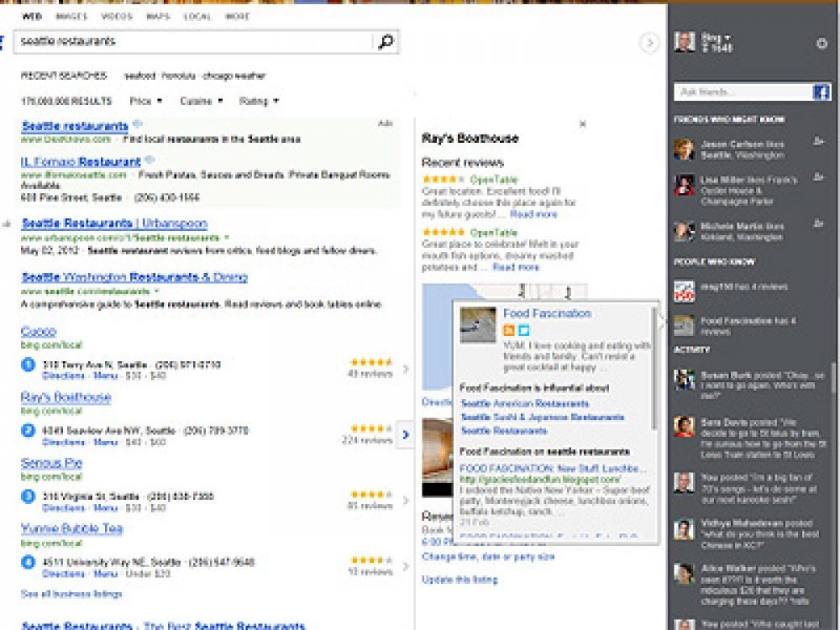Switch to the Videos tab
This screenshot has height=630, width=840.
coord(116,16)
